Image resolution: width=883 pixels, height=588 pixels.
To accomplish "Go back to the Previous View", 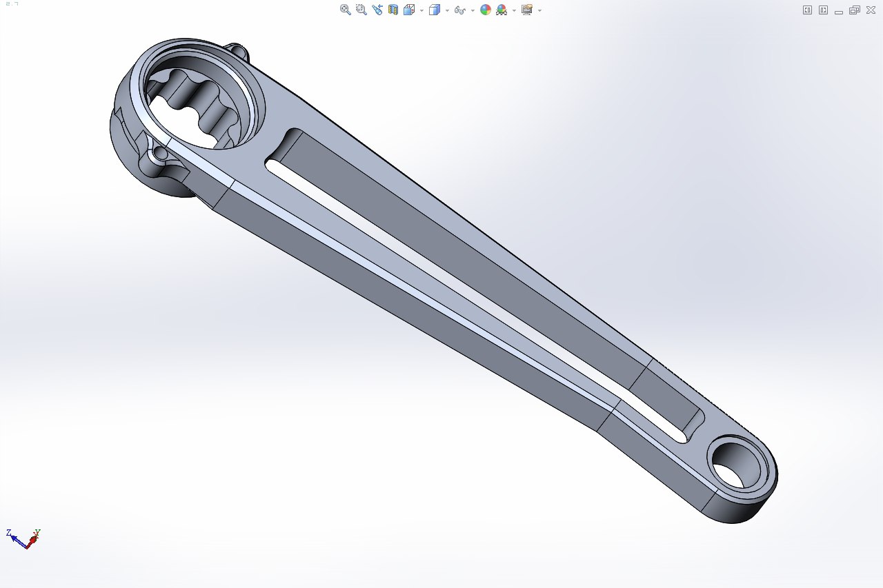I will point(377,10).
